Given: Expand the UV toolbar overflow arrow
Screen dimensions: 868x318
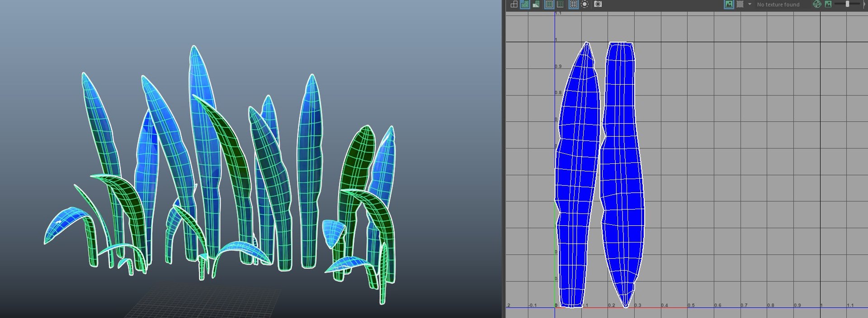Looking at the screenshot, I should (x=864, y=4).
